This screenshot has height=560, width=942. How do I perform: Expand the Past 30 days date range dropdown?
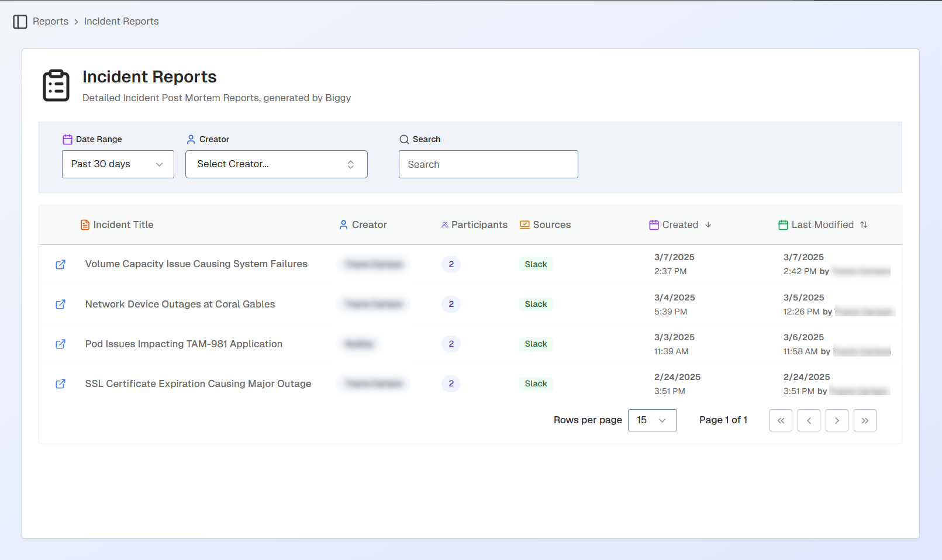coord(118,164)
